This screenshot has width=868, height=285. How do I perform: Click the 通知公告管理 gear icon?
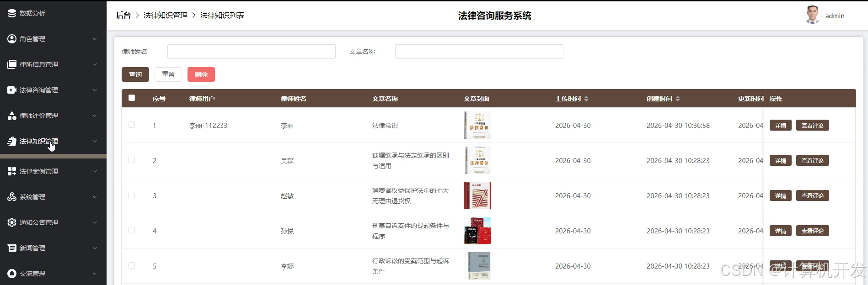point(12,222)
